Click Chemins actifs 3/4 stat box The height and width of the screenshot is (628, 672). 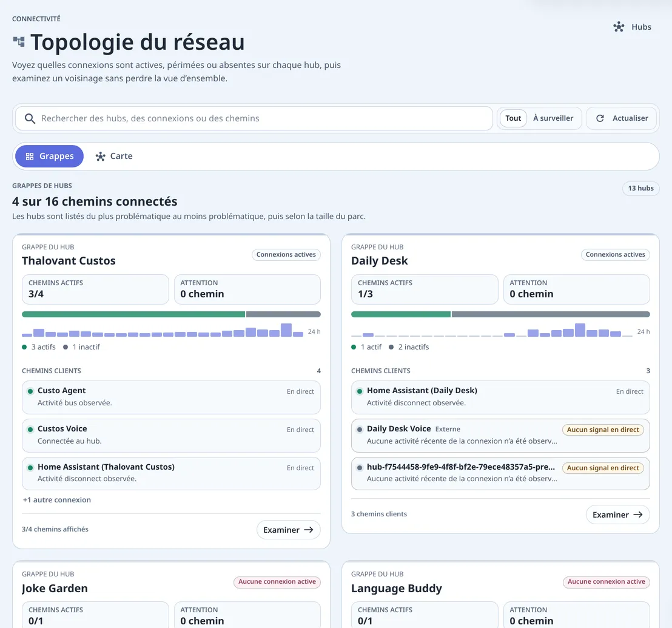click(x=95, y=289)
